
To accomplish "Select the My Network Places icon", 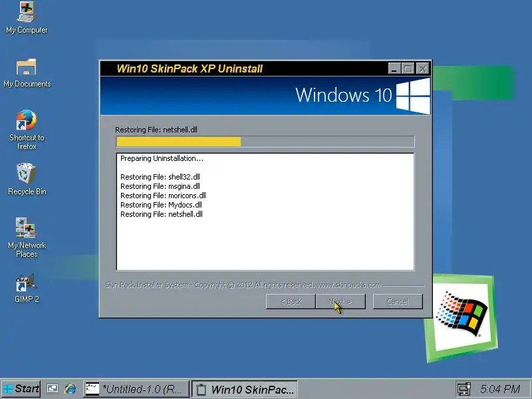I will coord(27,237).
